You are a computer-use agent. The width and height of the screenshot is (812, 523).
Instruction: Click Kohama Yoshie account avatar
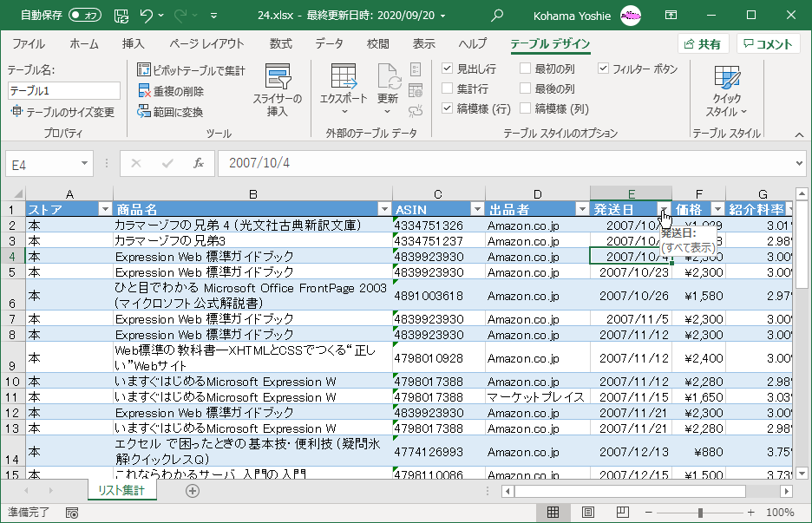click(x=630, y=16)
